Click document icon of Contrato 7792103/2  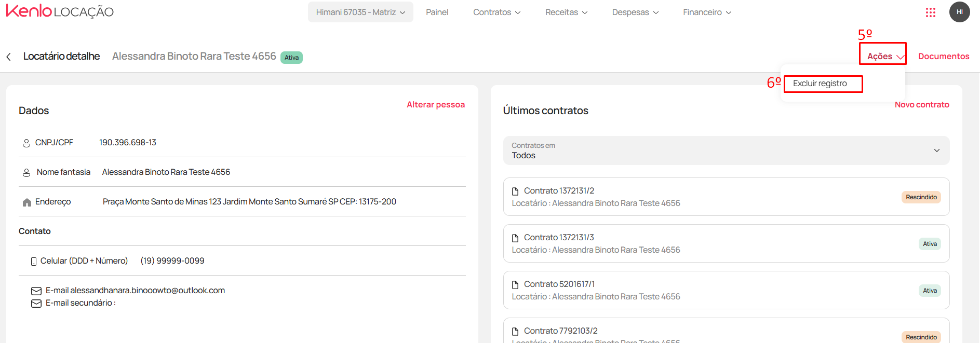[515, 331]
